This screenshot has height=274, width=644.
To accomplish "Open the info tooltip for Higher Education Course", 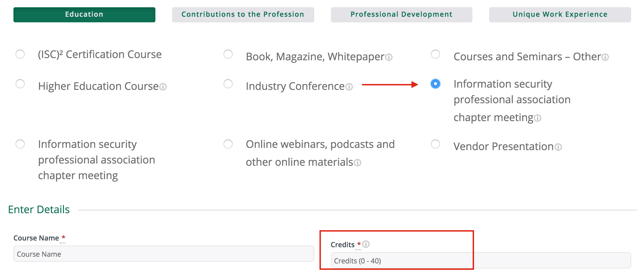I will point(164,87).
